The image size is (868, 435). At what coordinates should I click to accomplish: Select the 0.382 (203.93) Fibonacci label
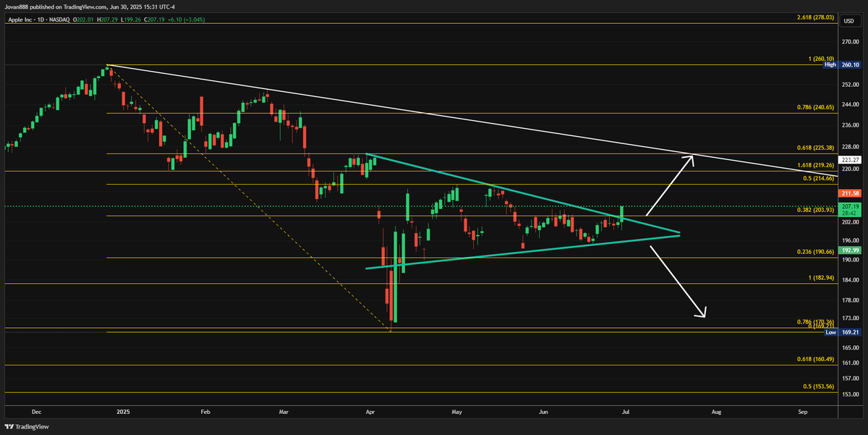(814, 210)
